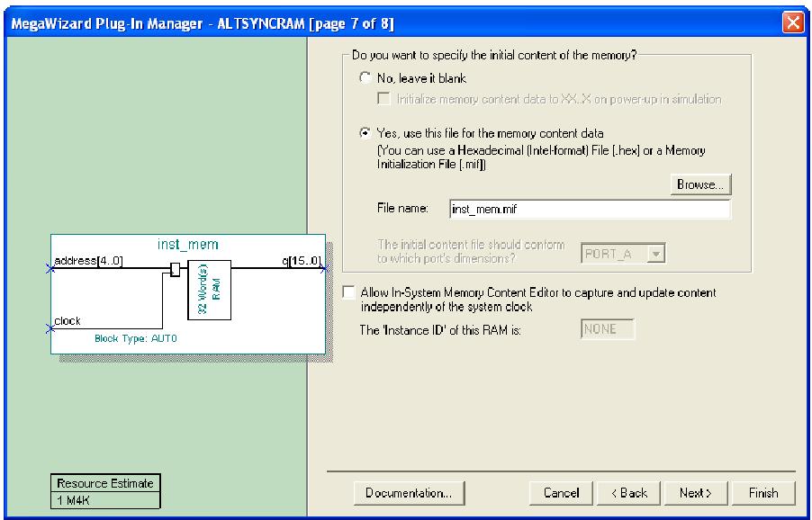Click the address pin X marker

[50, 268]
